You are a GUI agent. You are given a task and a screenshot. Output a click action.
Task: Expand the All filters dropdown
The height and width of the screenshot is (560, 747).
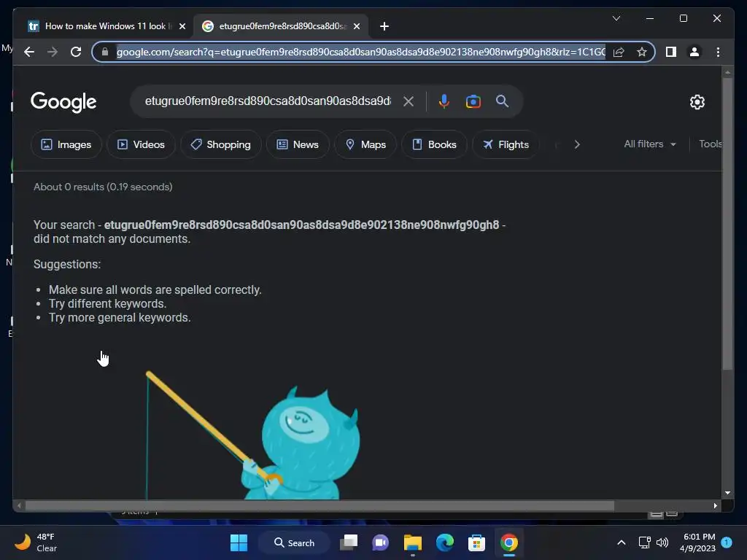pos(650,144)
